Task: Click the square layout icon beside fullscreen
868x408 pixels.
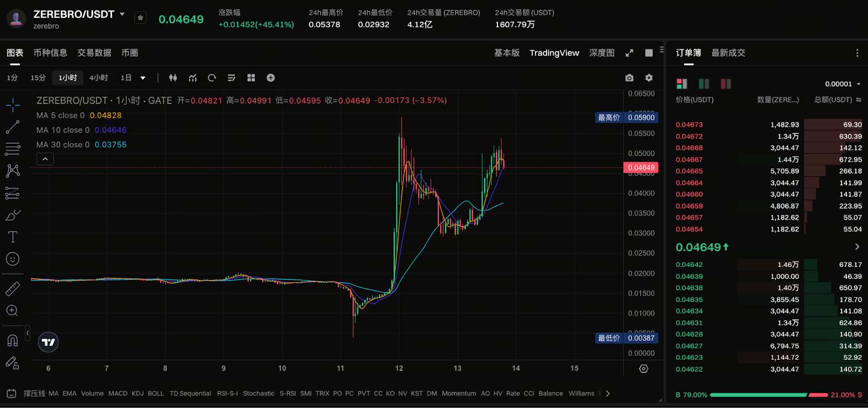Action: click(x=649, y=53)
